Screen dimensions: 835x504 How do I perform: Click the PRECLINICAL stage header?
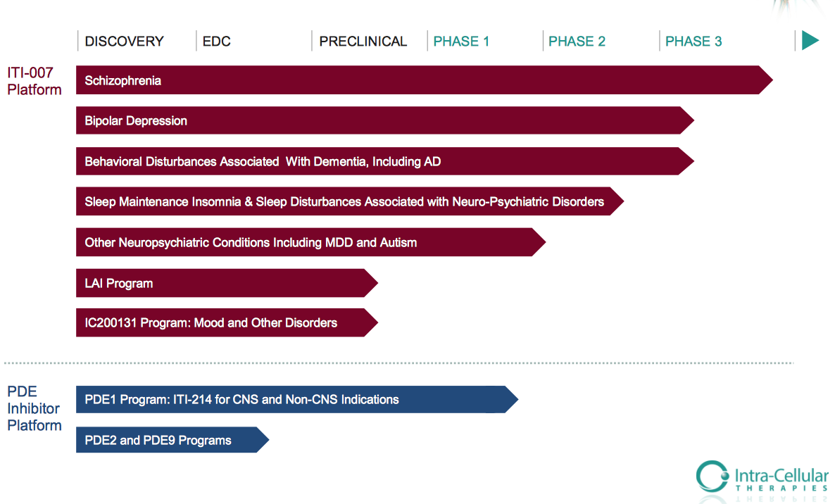(363, 42)
